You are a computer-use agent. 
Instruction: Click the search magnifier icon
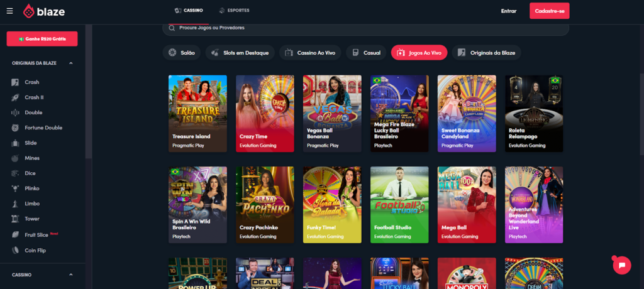172,28
